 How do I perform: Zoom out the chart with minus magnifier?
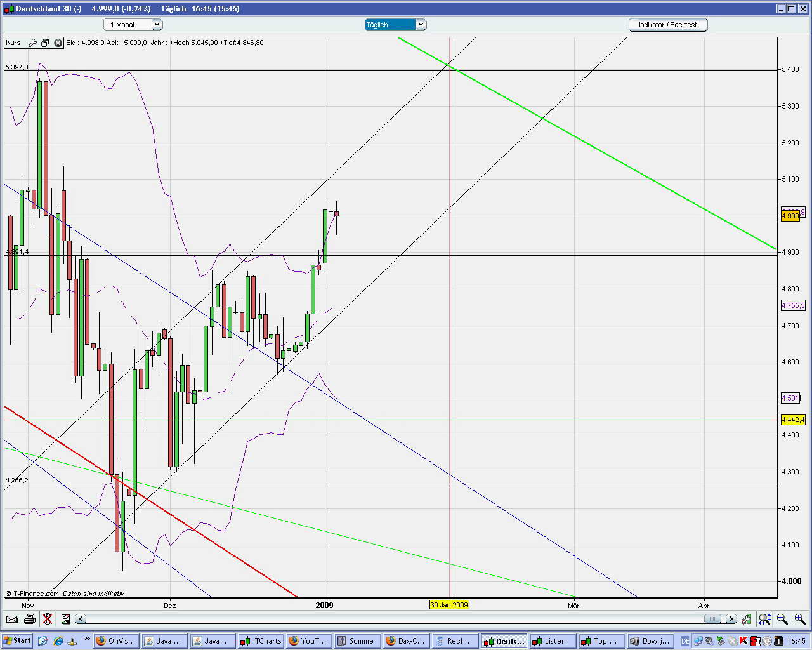coord(782,619)
